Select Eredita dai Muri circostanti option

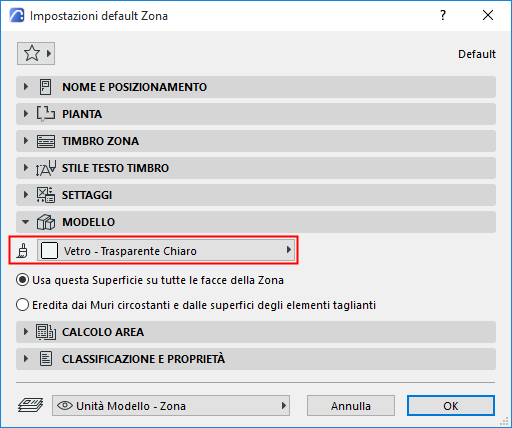tap(196, 305)
